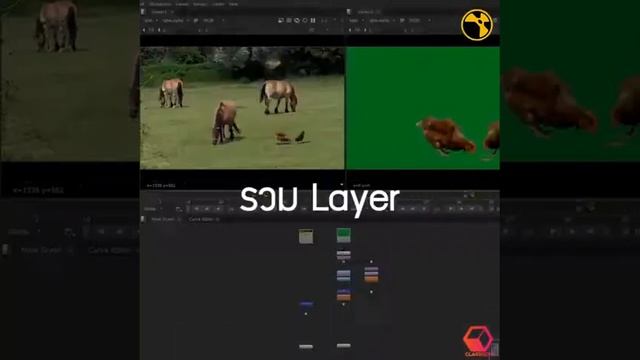Close the Curve Editor tab
Viewport: 640px width, 360px height.
218,219
